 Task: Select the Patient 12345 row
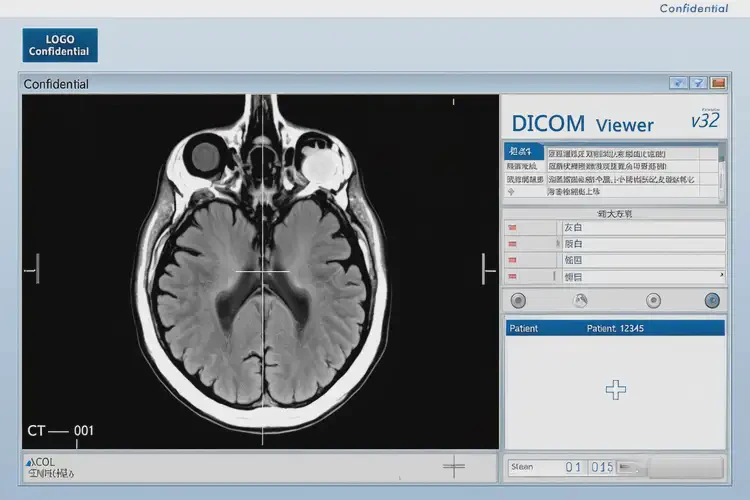point(615,328)
